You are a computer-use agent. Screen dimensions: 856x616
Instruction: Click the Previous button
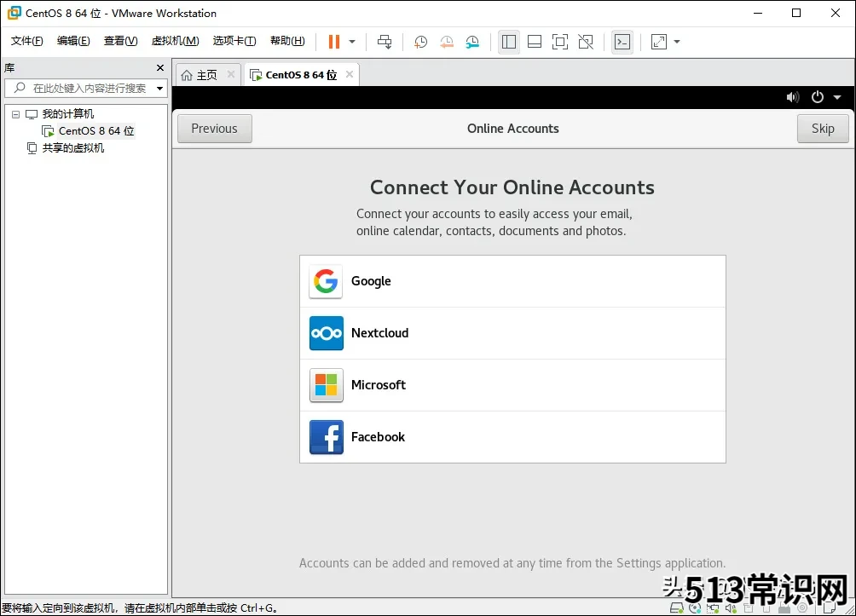point(215,129)
